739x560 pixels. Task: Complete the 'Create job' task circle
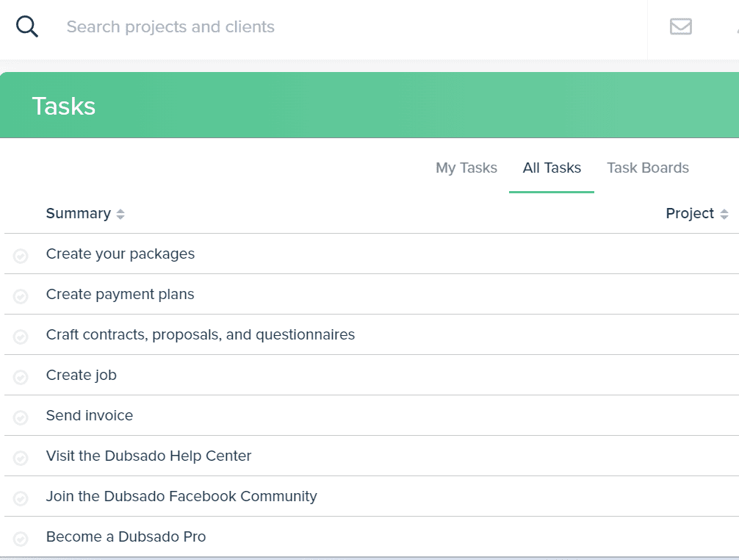click(x=21, y=375)
